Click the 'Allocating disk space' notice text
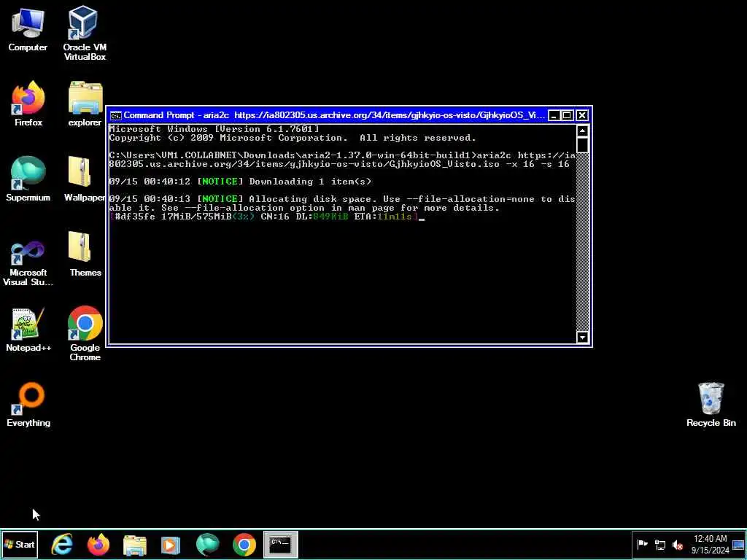The width and height of the screenshot is (747, 560). pyautogui.click(x=342, y=203)
